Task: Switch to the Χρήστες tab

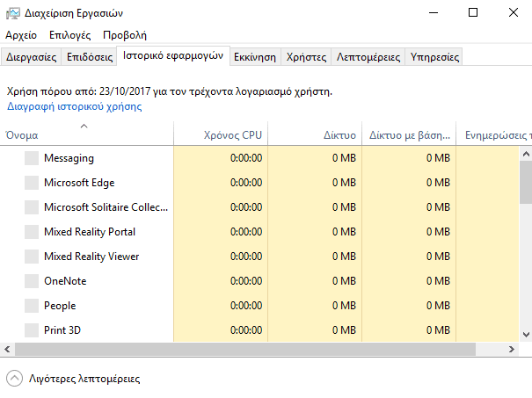Action: pos(306,57)
